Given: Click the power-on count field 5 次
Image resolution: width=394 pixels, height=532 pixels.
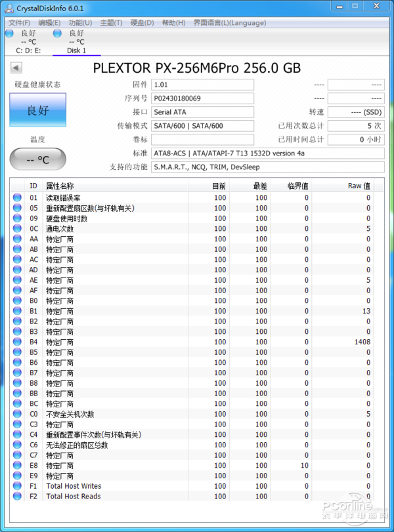Looking at the screenshot, I should pyautogui.click(x=356, y=126).
